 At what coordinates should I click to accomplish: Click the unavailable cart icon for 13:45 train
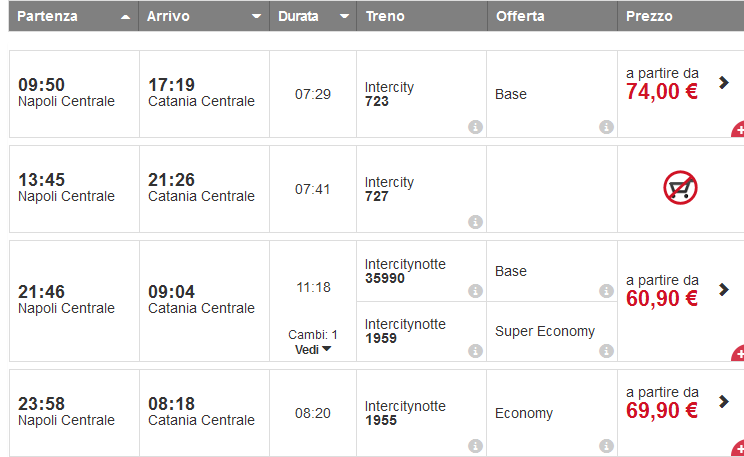(680, 188)
